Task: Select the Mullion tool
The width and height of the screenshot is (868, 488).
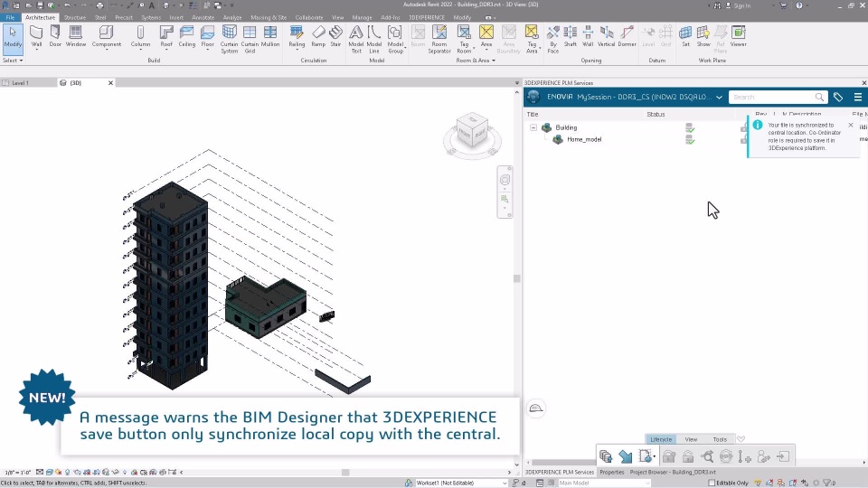Action: [x=270, y=36]
